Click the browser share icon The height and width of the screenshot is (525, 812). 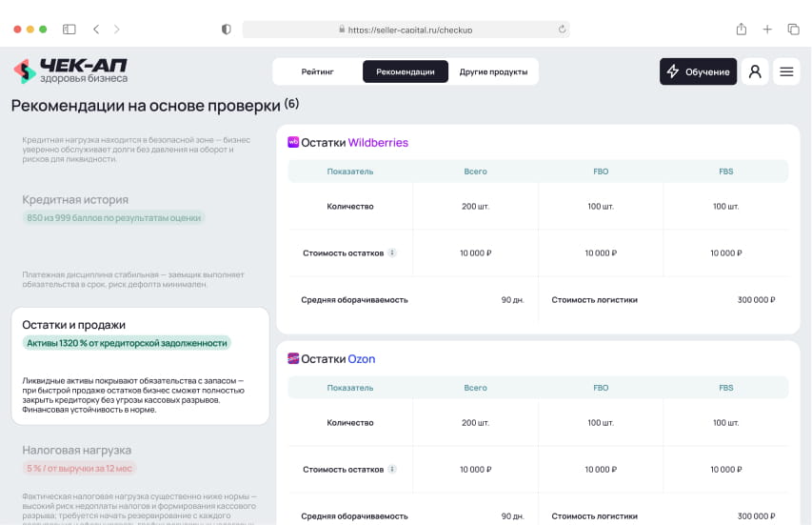[741, 30]
